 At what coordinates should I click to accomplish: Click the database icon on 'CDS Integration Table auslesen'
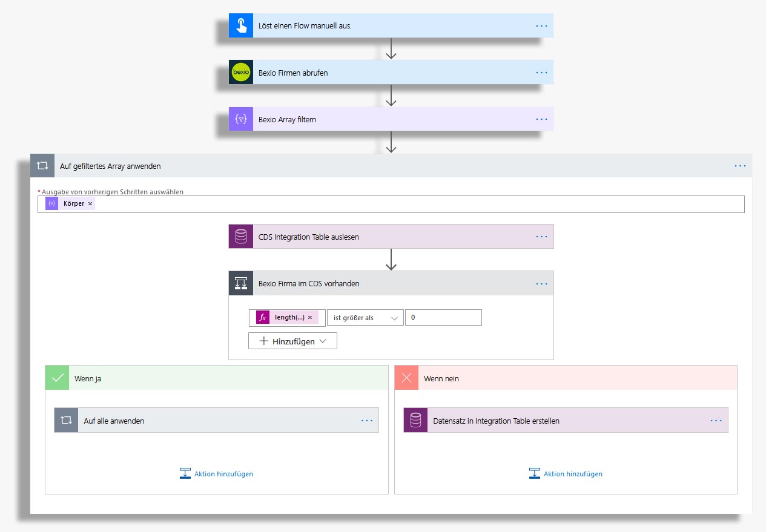[x=241, y=237]
